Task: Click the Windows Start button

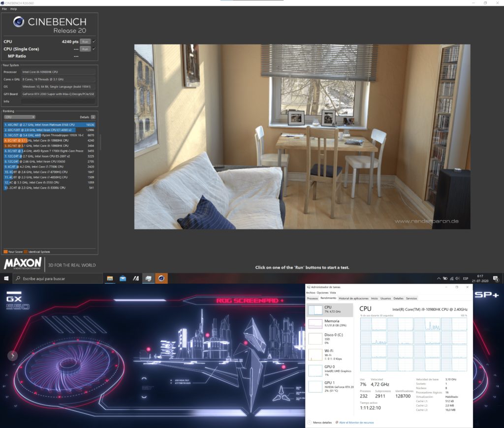Action: 6,279
